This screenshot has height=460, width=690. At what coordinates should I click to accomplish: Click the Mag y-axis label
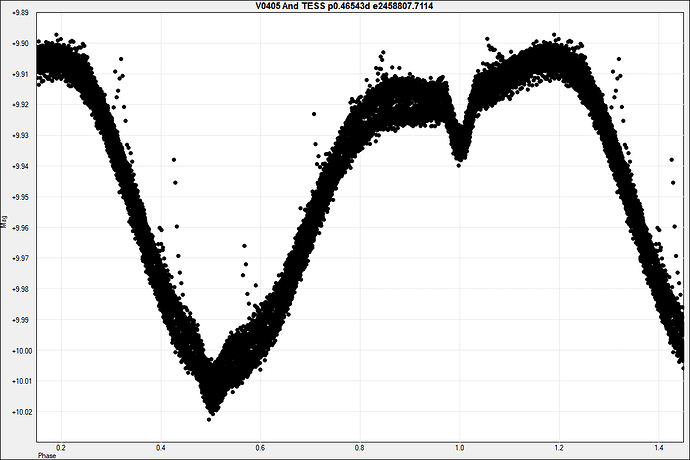pos(4,221)
